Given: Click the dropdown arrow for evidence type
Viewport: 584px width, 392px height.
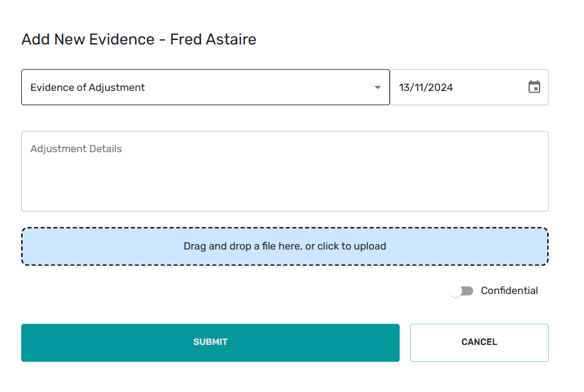Looking at the screenshot, I should tap(378, 88).
